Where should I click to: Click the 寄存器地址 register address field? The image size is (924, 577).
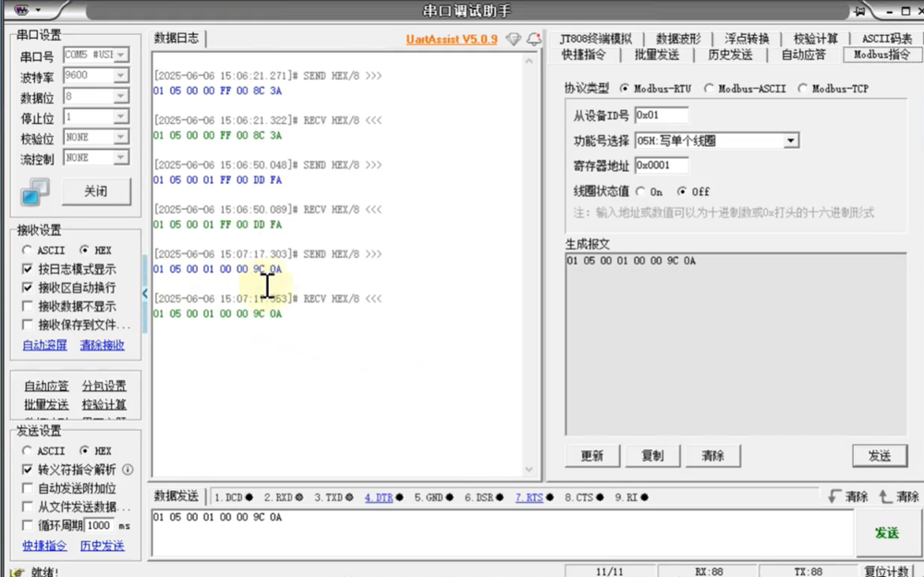[x=661, y=166]
